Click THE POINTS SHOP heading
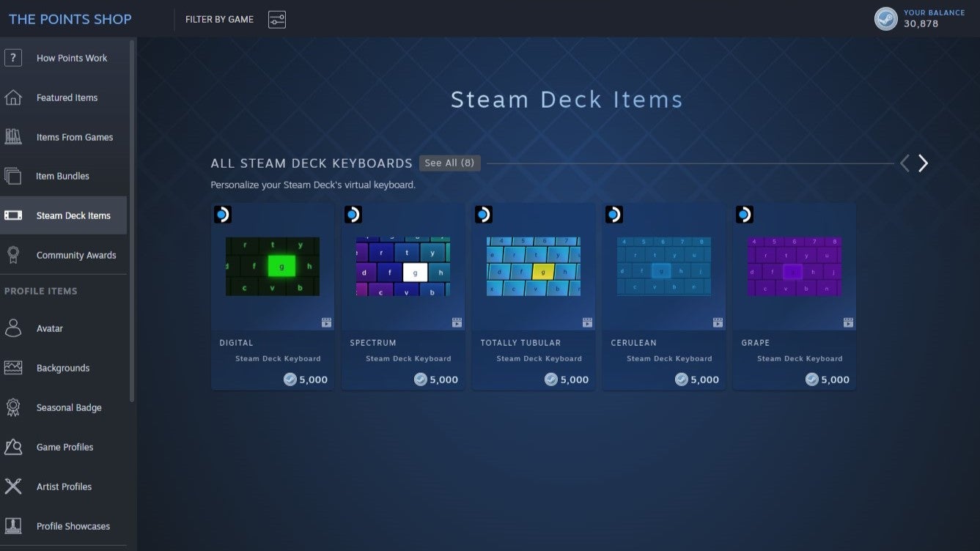This screenshot has height=551, width=980. pyautogui.click(x=70, y=18)
